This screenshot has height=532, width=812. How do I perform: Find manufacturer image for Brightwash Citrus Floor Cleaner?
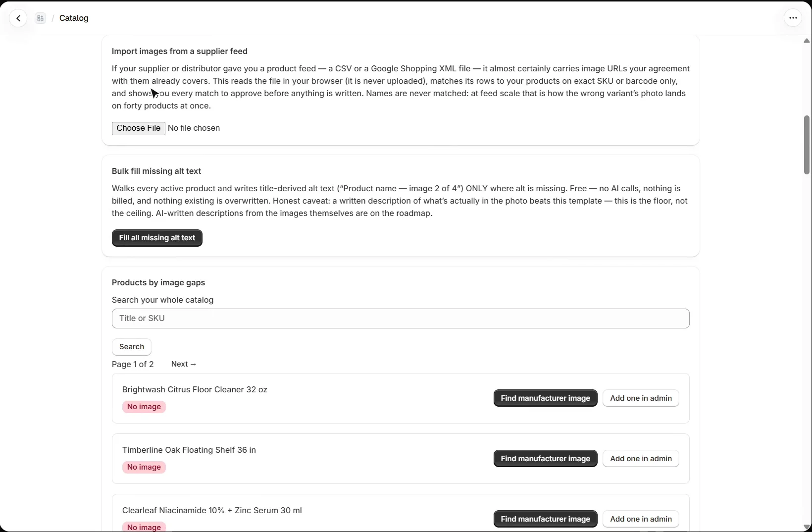[x=546, y=398]
